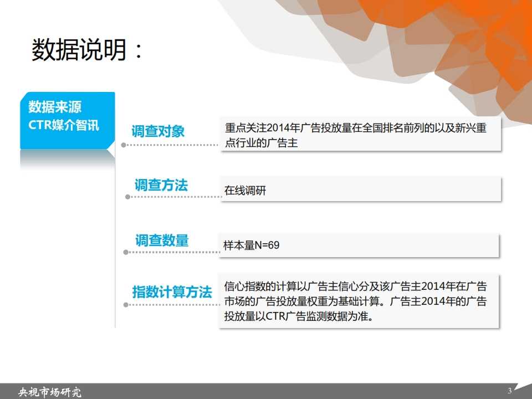Click the 指数计算方法 heading
Screen dimensions: 532x399
pos(172,292)
